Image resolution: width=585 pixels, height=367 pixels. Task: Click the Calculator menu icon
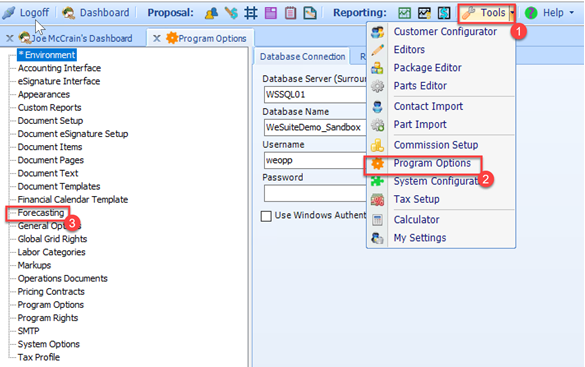point(377,220)
